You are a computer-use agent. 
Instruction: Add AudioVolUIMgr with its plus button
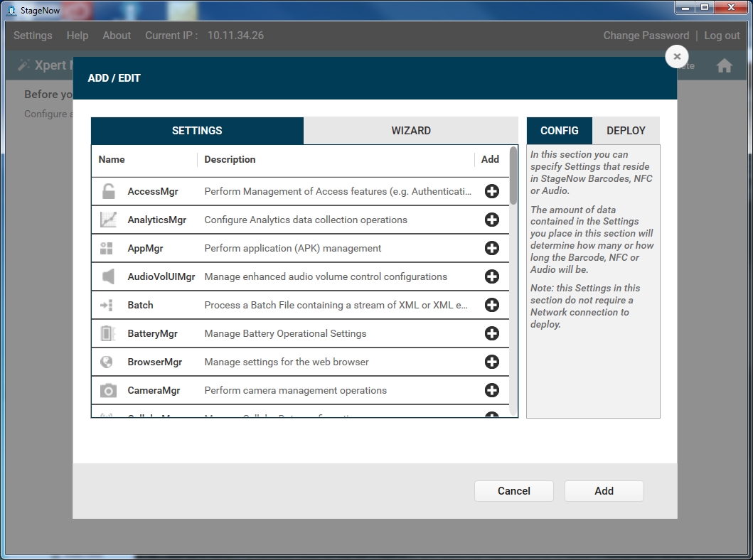point(491,276)
